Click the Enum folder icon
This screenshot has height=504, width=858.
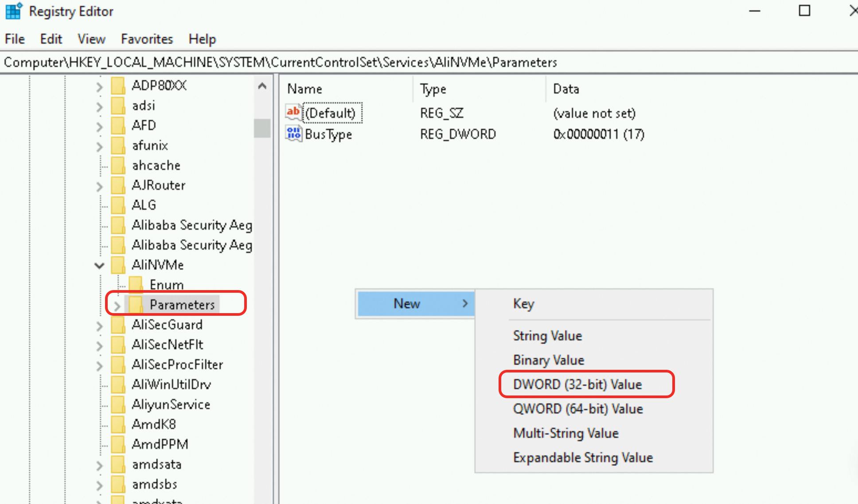click(x=136, y=285)
